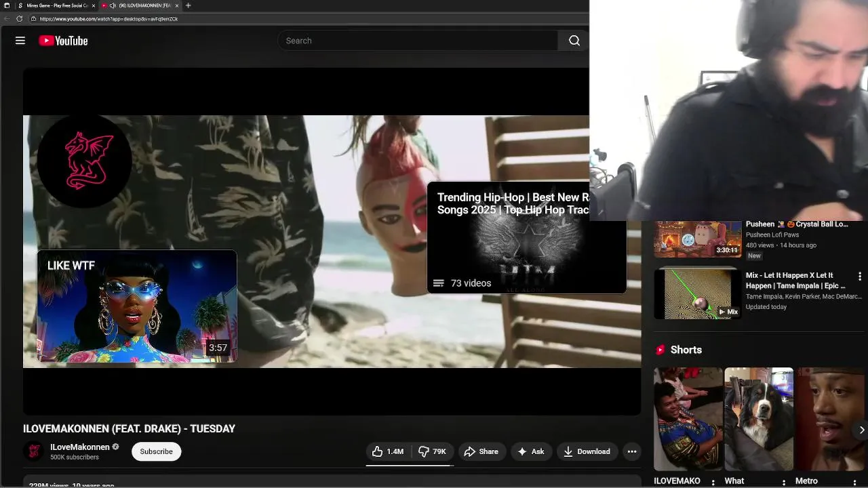Open more actions ellipsis below video
The width and height of the screenshot is (868, 488).
click(x=632, y=451)
